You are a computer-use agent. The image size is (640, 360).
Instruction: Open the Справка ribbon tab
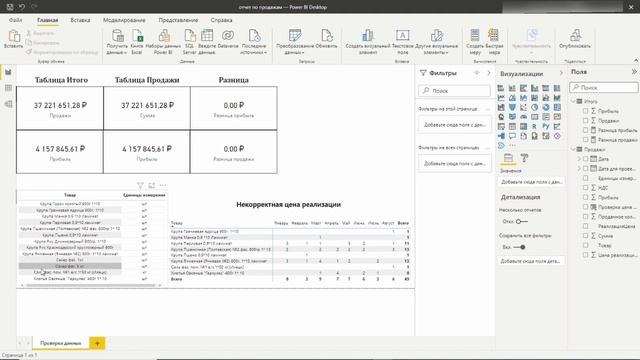click(222, 20)
